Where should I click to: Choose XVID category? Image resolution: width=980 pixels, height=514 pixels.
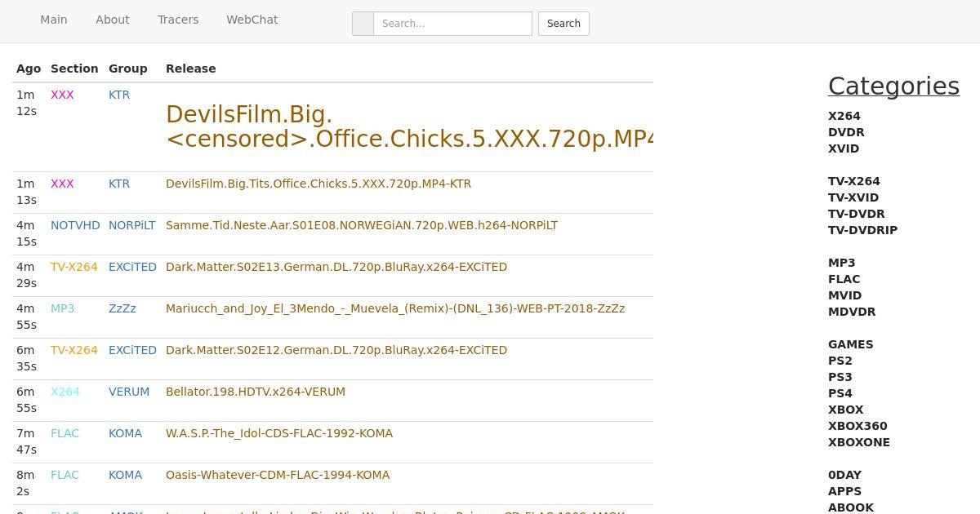point(844,148)
